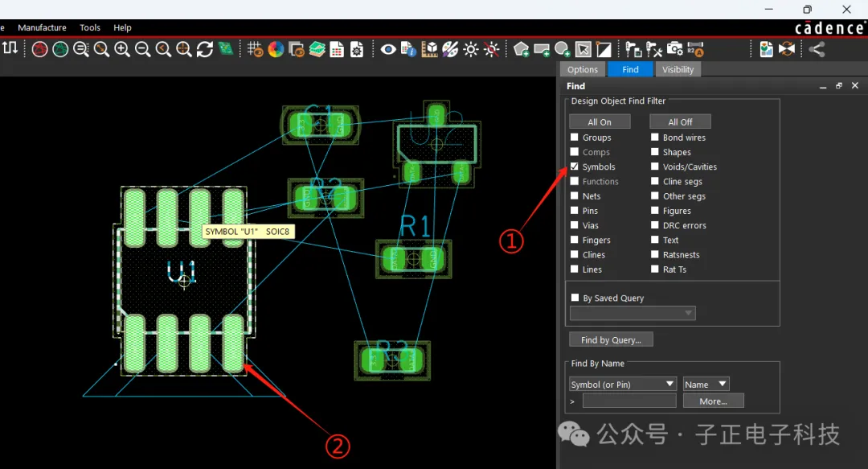Click the R2 auto rename refdes icon
This screenshot has height=469, width=868.
click(x=695, y=49)
